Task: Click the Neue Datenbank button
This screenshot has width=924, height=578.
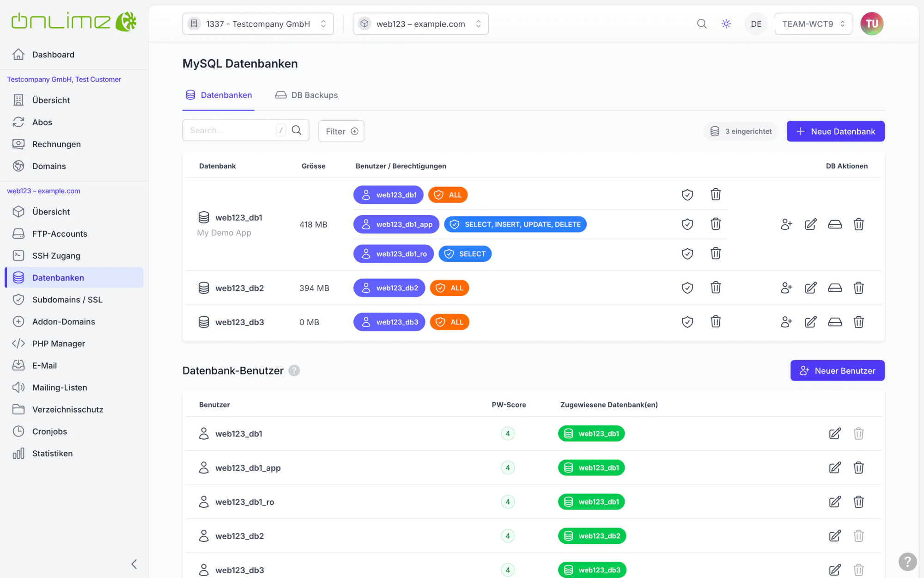Action: (x=835, y=131)
